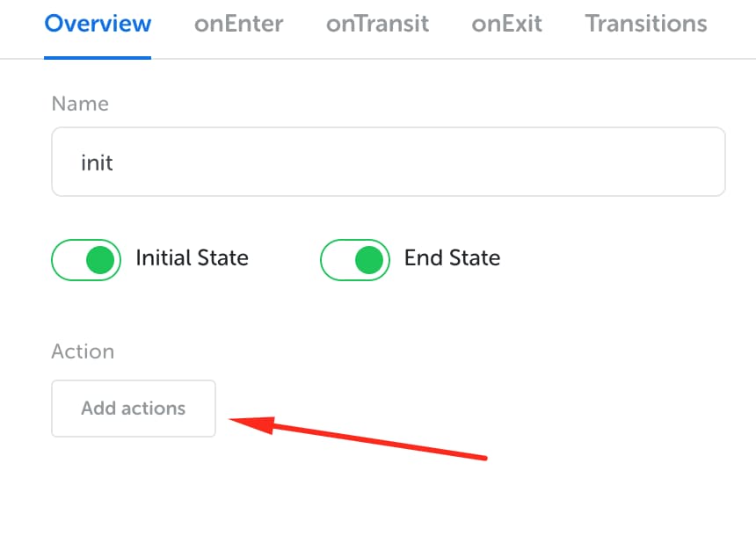Click the Action section label
756x550 pixels.
(83, 351)
